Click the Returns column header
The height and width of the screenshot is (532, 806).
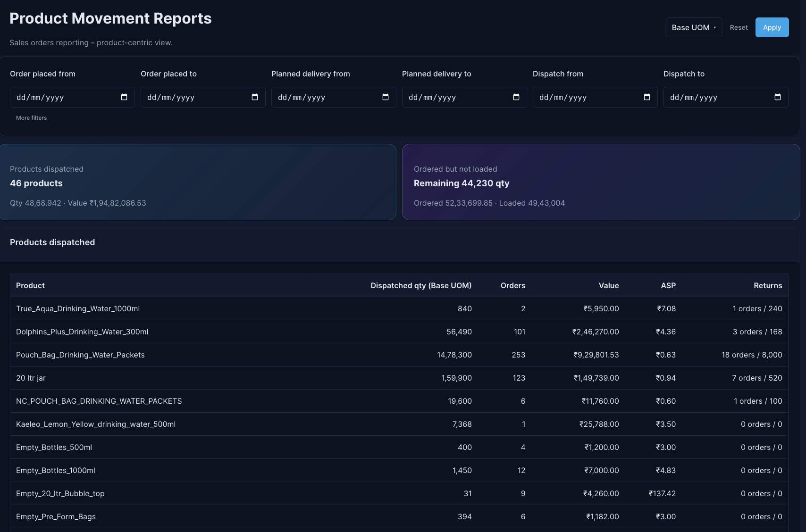767,285
